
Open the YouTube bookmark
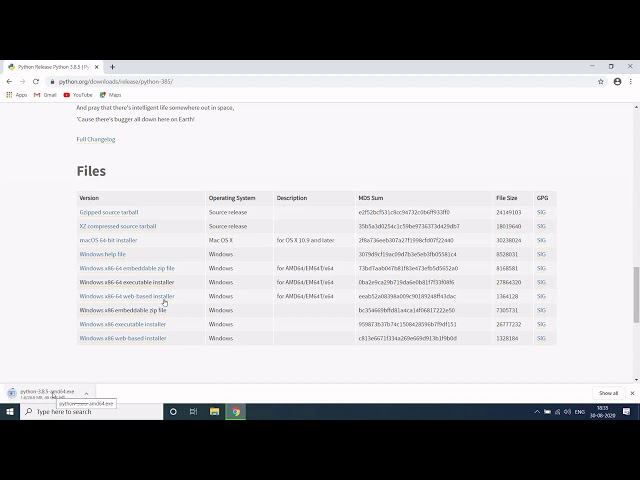tap(78, 95)
